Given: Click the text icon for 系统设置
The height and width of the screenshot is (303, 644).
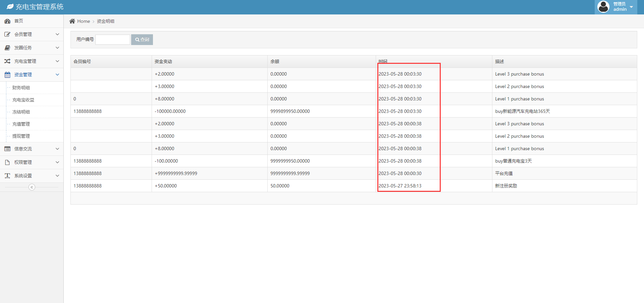Looking at the screenshot, I should [7, 176].
